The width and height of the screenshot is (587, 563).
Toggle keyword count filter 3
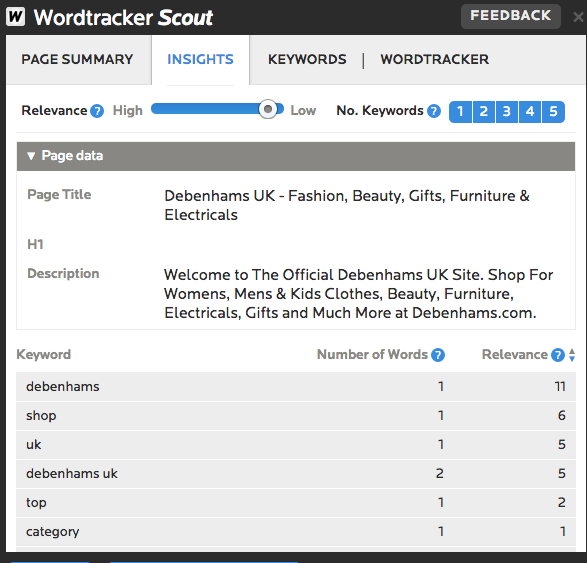click(507, 112)
